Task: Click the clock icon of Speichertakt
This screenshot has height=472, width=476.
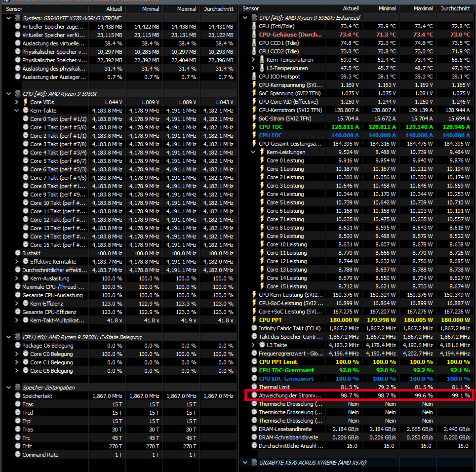Action: pos(18,395)
